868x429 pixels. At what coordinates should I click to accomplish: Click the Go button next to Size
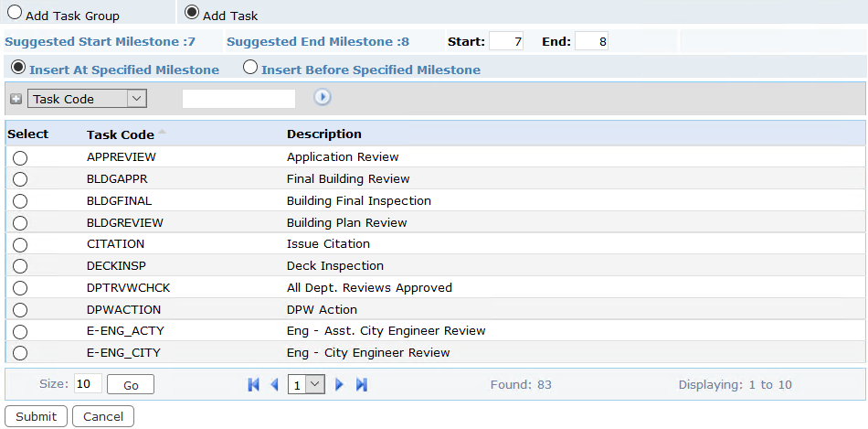(x=131, y=385)
